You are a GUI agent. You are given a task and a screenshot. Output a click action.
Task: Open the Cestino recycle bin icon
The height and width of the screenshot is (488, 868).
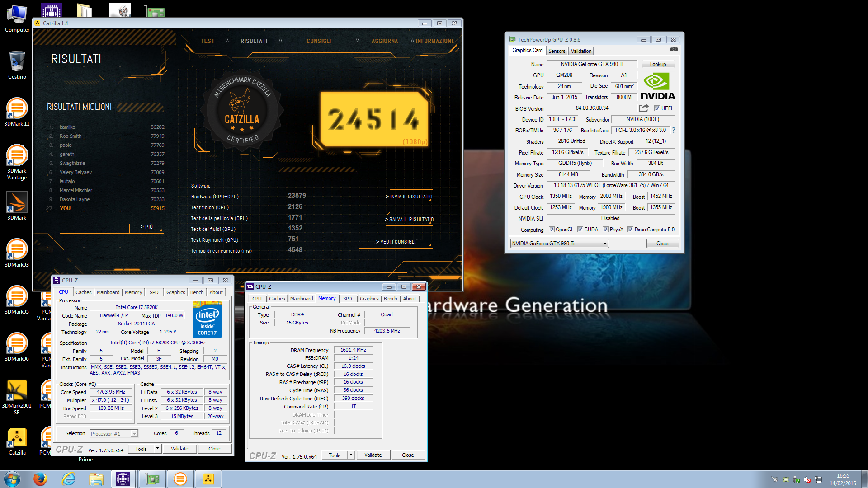[x=17, y=65]
